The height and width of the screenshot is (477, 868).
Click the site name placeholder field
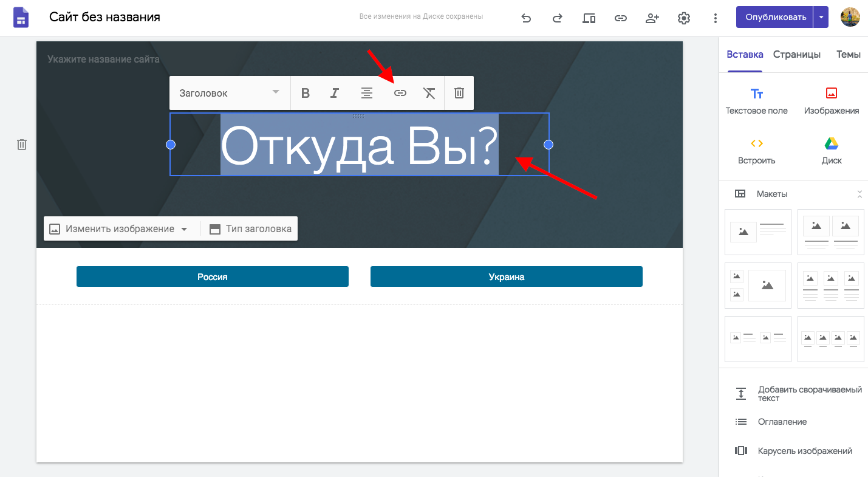click(103, 59)
